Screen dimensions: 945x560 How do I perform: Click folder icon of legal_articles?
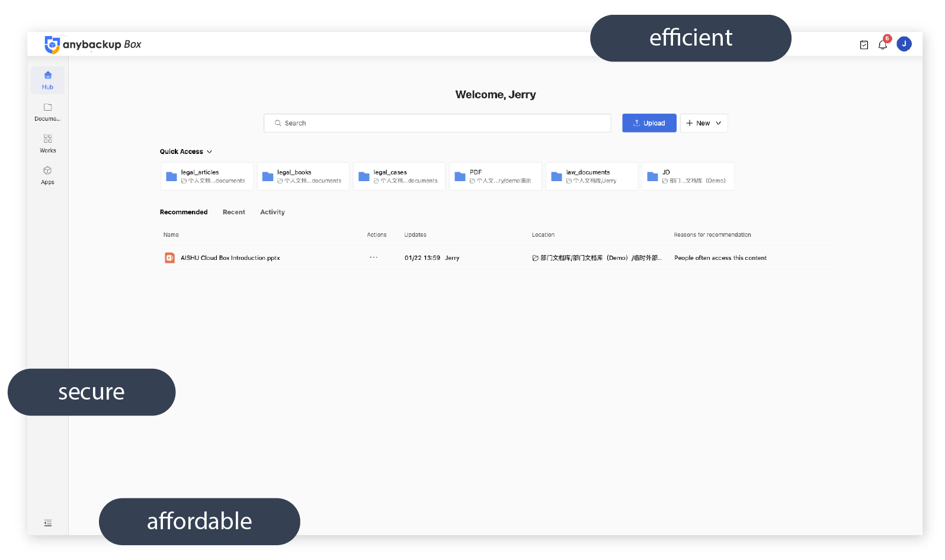[x=171, y=176]
